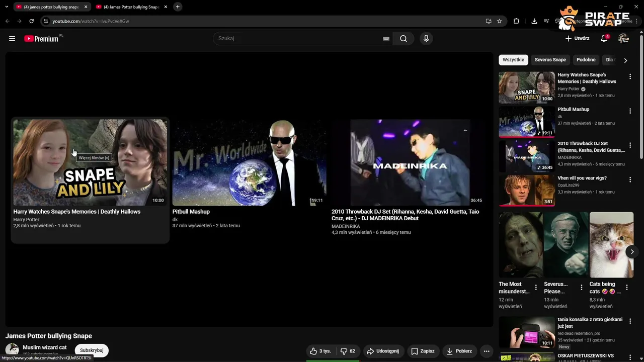Open 'Vhen vill you vear vigs?' title link

click(582, 178)
